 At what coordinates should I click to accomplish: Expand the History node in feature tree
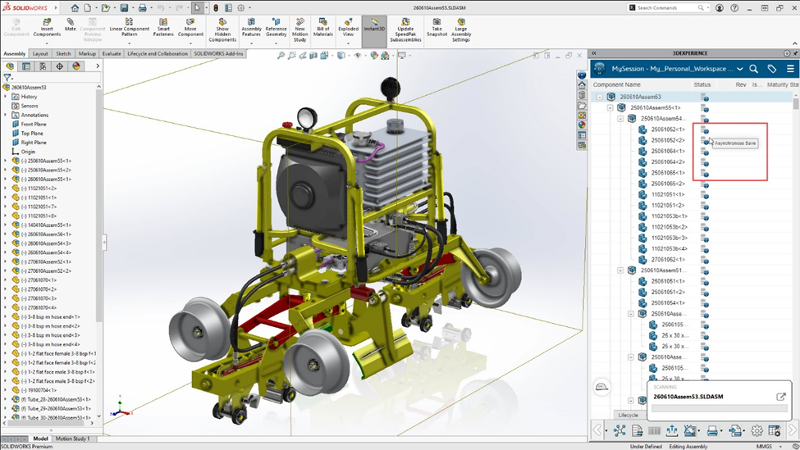point(6,97)
